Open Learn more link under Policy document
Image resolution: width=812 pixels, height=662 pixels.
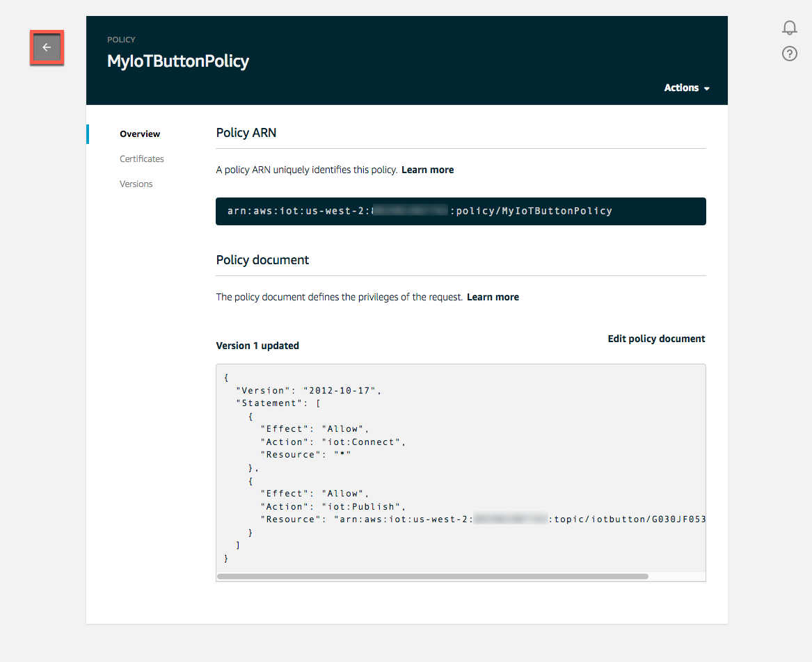click(x=493, y=297)
